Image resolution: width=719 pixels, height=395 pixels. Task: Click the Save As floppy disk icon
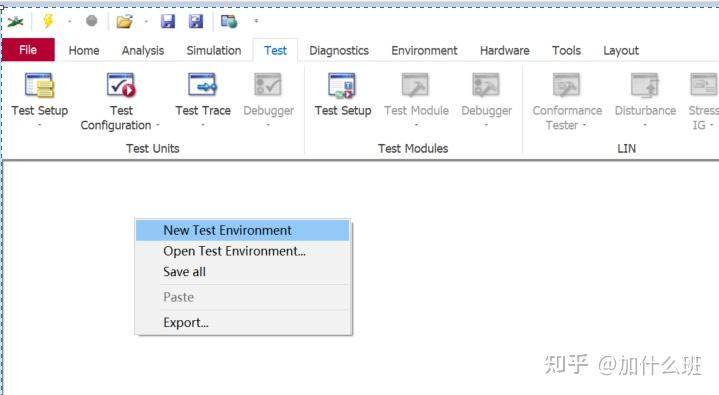(x=196, y=21)
